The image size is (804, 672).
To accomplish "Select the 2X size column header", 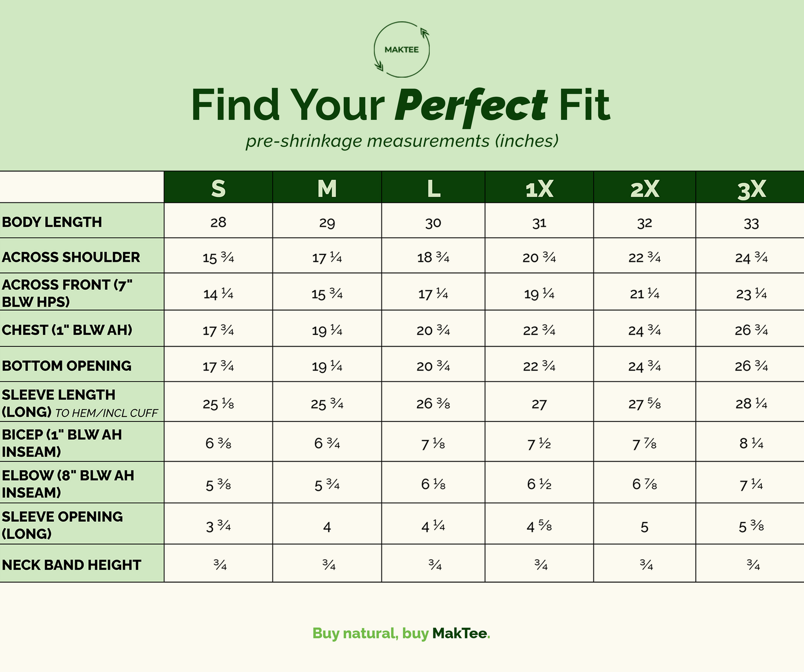I will click(x=645, y=188).
